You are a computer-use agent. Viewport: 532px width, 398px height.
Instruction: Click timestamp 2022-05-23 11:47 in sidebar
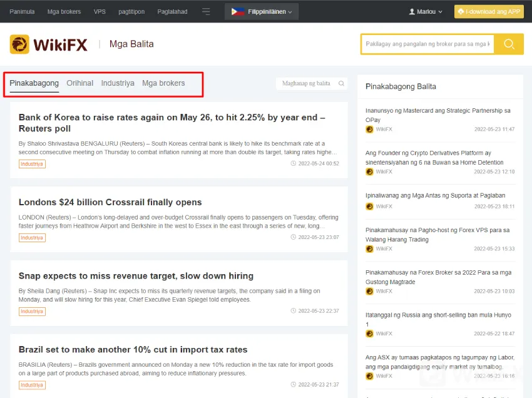pos(494,130)
